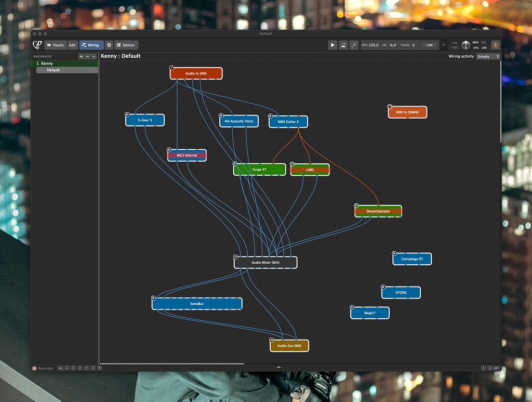
Task: Switch to the Panels view tab
Action: click(56, 45)
